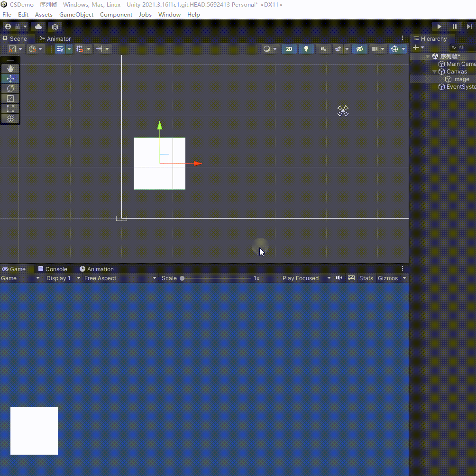Toggle scene lighting bulb
The image size is (476, 476).
click(x=306, y=49)
